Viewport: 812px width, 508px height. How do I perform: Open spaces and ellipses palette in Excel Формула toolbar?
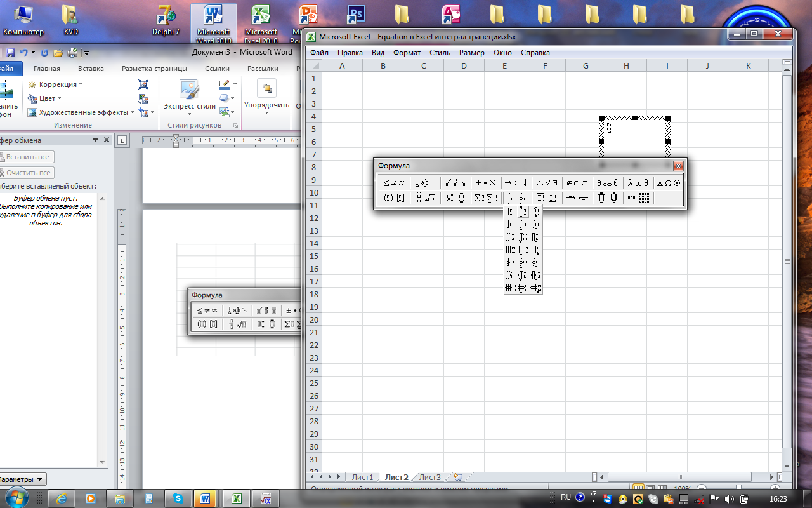(426, 183)
